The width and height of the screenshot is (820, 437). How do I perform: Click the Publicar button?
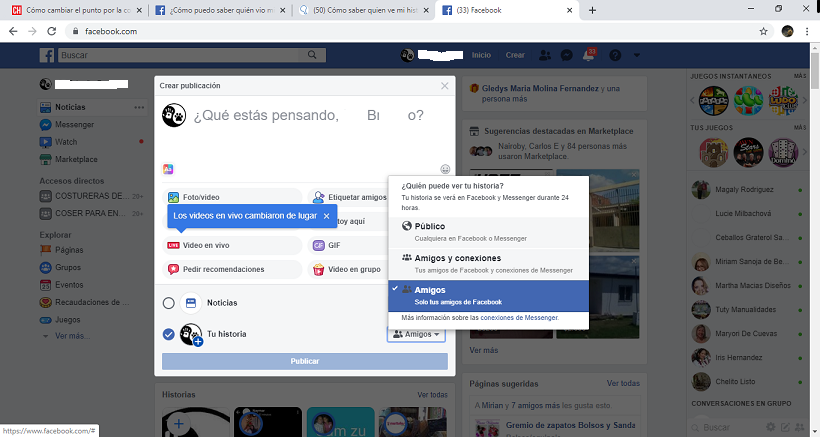[x=305, y=361]
